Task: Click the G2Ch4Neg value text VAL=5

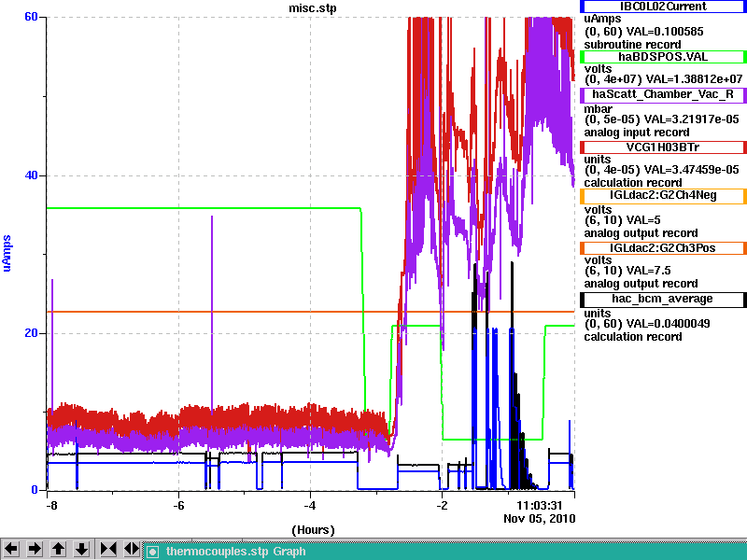Action: coord(643,220)
